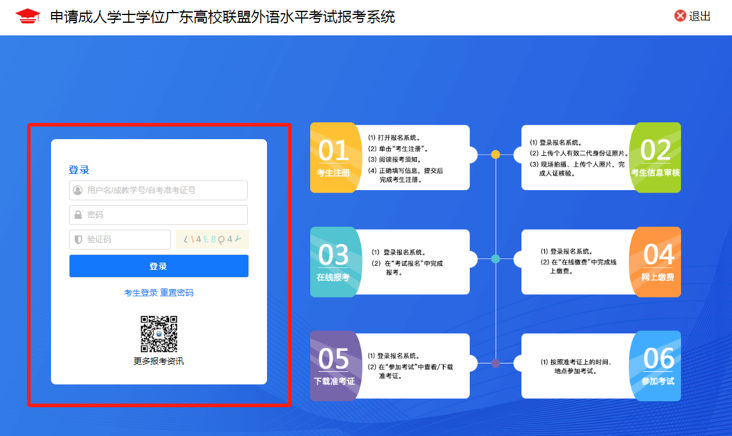Click the 更多报考资讯 caption text
This screenshot has width=732, height=436.
tap(158, 361)
